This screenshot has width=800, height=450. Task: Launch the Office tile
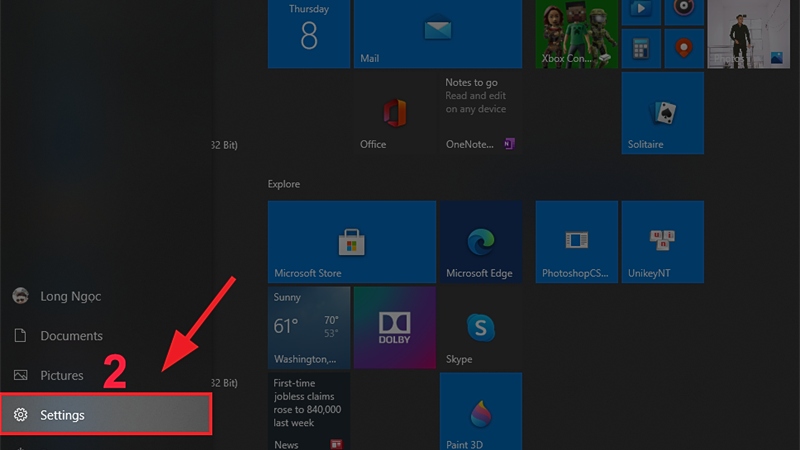coord(395,113)
